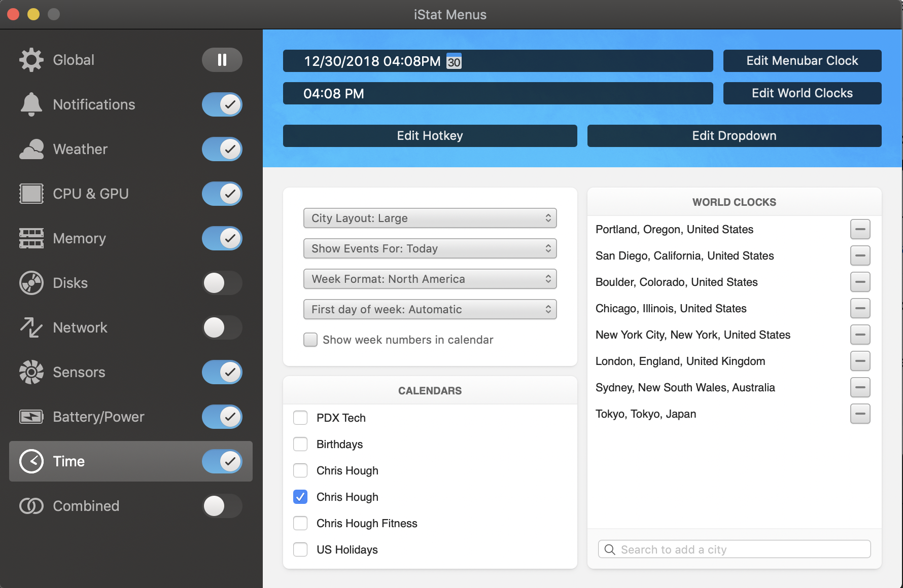
Task: Remove New York City world clock
Action: click(860, 335)
